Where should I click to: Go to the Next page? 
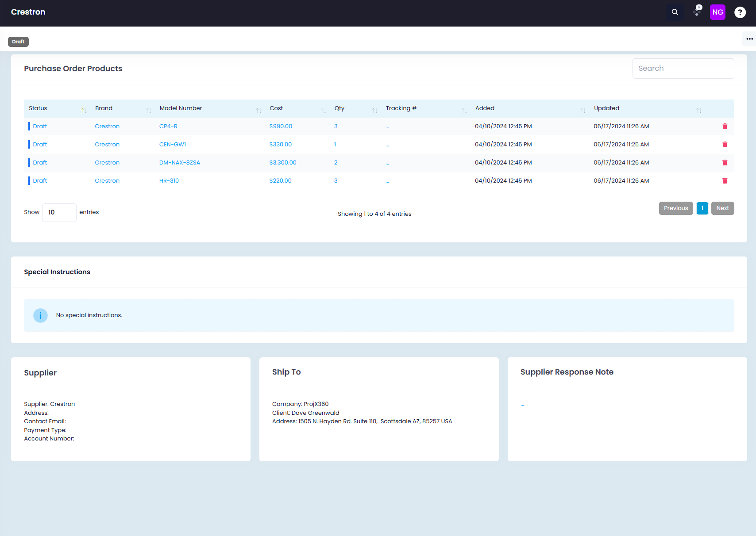(x=723, y=208)
